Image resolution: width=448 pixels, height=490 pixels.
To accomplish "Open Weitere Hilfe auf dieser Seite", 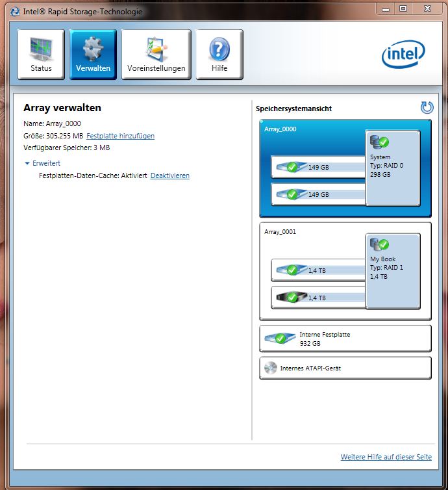I will (x=386, y=457).
